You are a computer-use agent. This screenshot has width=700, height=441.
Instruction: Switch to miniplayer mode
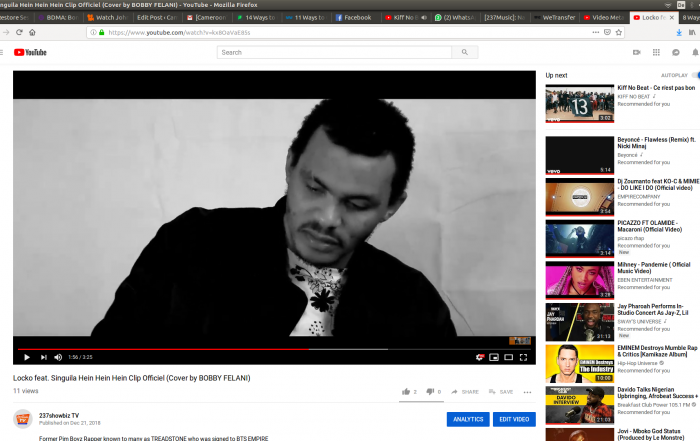coord(494,357)
